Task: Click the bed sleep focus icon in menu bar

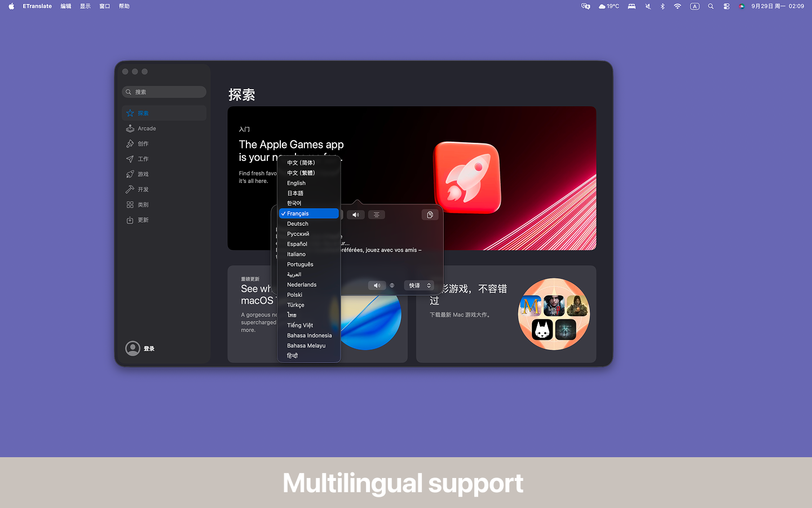Action: [632, 6]
